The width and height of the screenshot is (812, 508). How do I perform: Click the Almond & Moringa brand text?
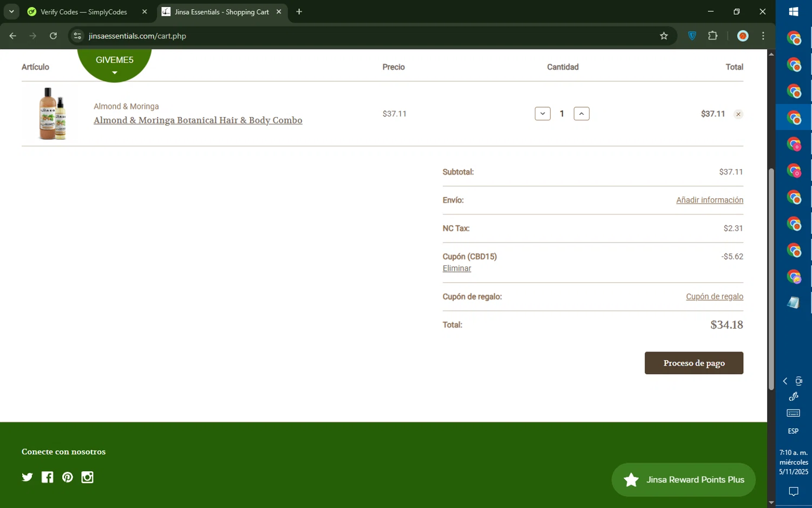click(x=126, y=107)
